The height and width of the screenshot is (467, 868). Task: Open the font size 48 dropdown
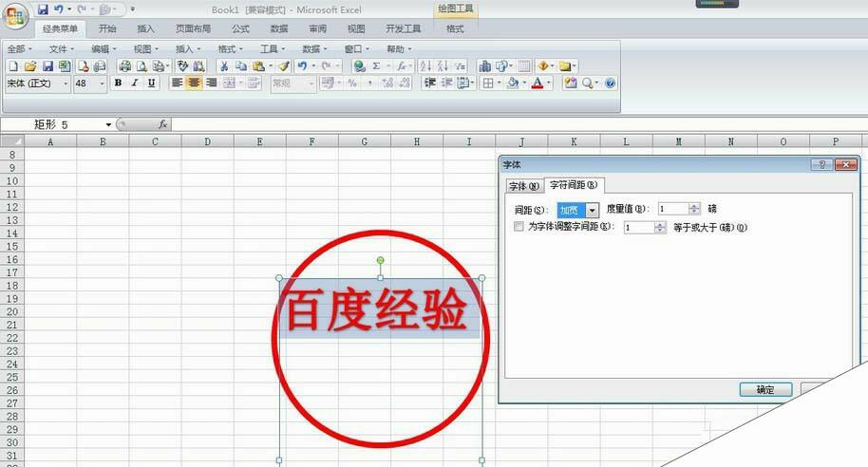(102, 84)
